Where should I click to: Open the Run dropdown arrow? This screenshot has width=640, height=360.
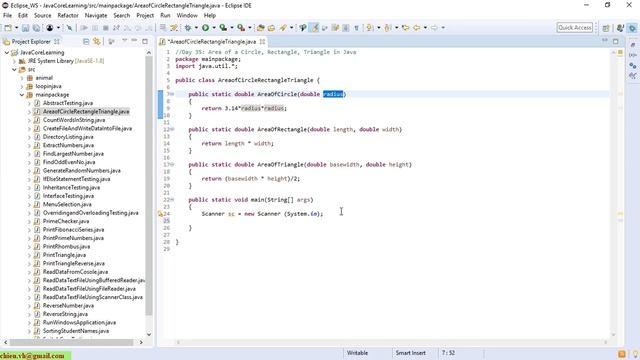(213, 28)
